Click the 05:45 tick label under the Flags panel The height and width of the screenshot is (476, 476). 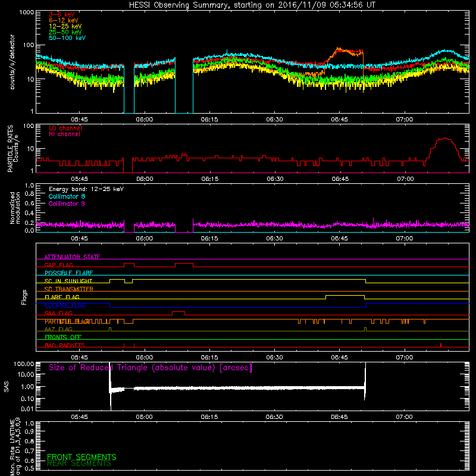click(80, 358)
